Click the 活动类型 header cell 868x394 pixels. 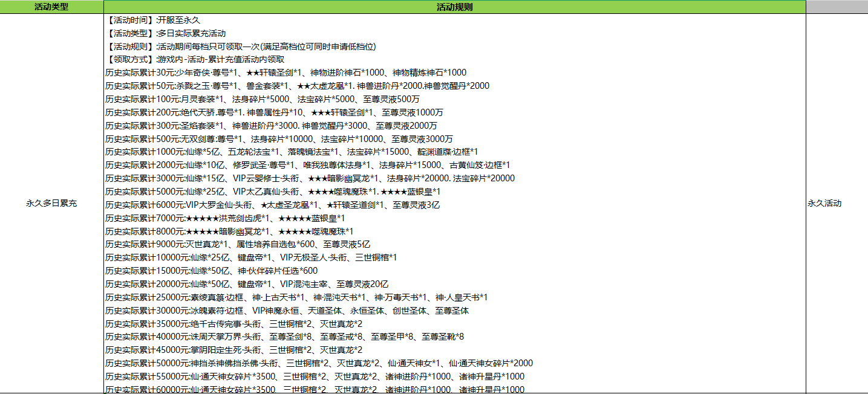(51, 7)
